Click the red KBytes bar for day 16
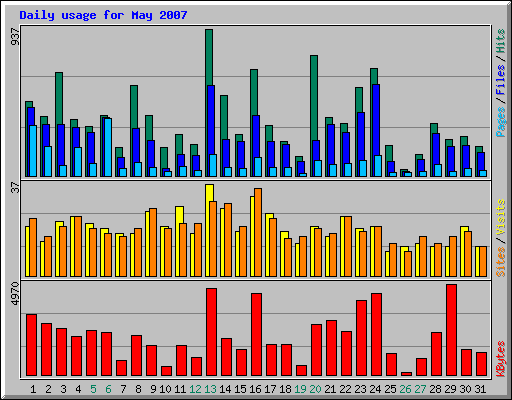Image resolution: width=512 pixels, height=400 pixels. coord(256,335)
